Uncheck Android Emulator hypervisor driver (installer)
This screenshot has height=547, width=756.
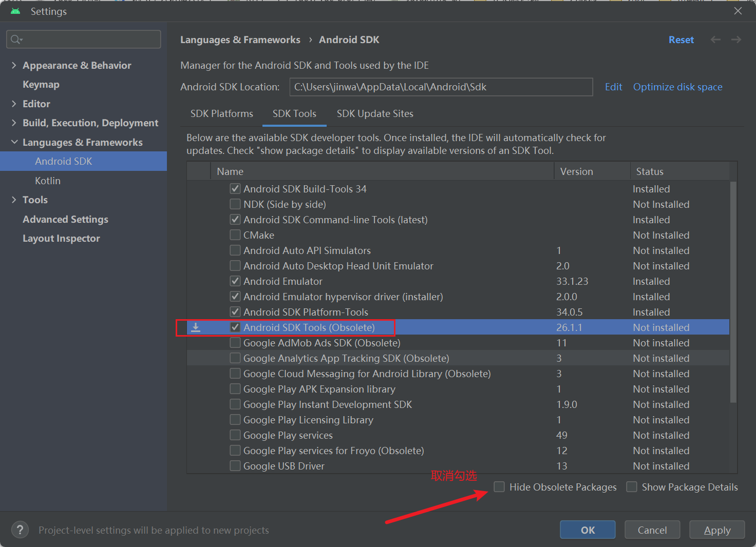click(x=235, y=297)
